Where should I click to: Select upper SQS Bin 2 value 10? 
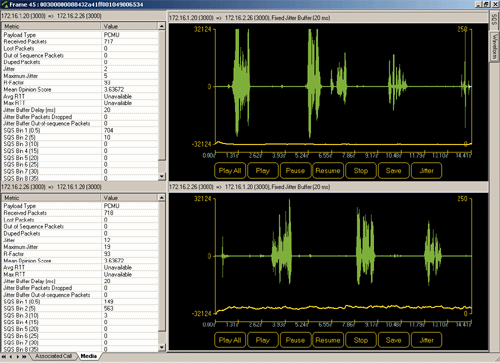coord(107,137)
